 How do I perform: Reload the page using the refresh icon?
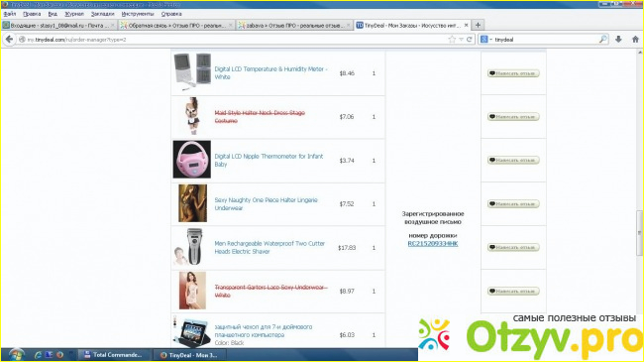point(469,40)
